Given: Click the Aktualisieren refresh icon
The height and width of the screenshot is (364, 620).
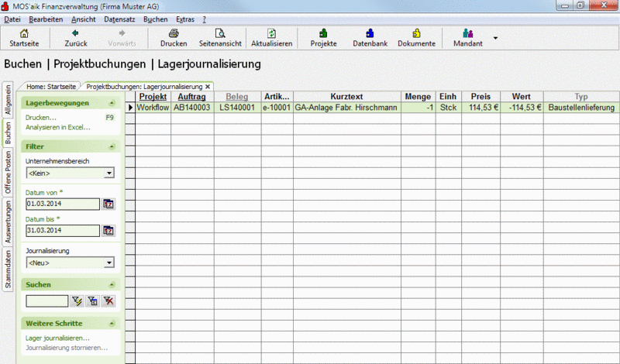Looking at the screenshot, I should point(272,33).
